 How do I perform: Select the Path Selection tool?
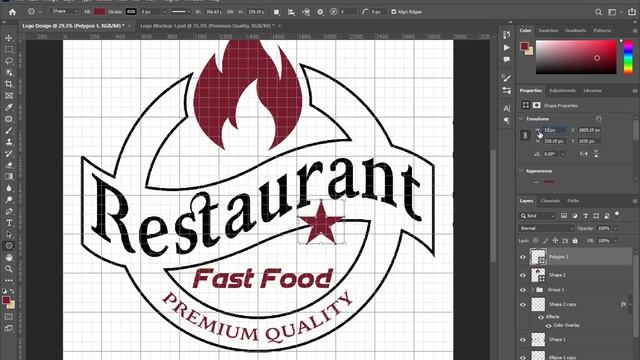[9, 235]
